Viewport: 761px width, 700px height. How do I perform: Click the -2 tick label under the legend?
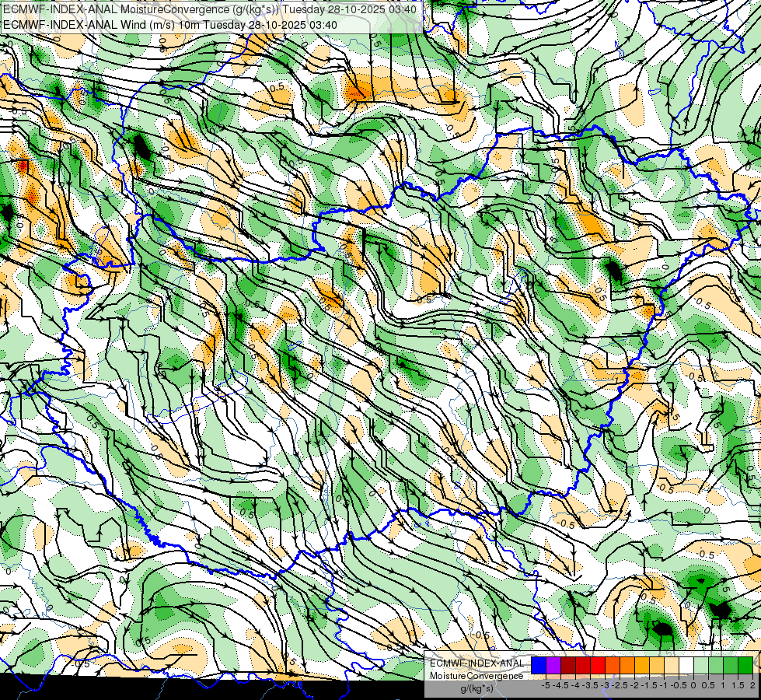click(635, 685)
